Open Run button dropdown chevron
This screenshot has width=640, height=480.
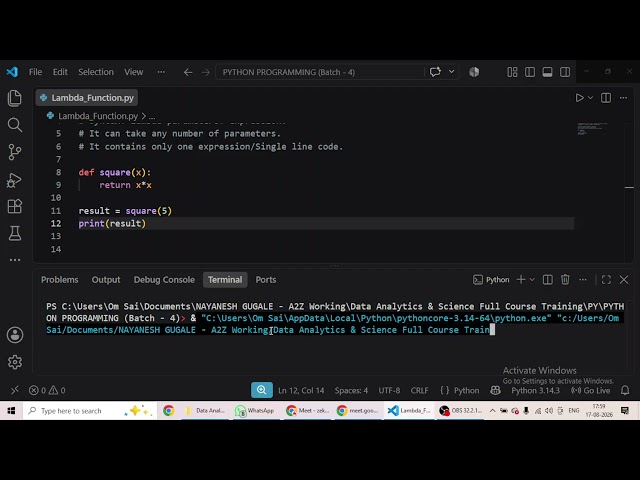(x=590, y=98)
